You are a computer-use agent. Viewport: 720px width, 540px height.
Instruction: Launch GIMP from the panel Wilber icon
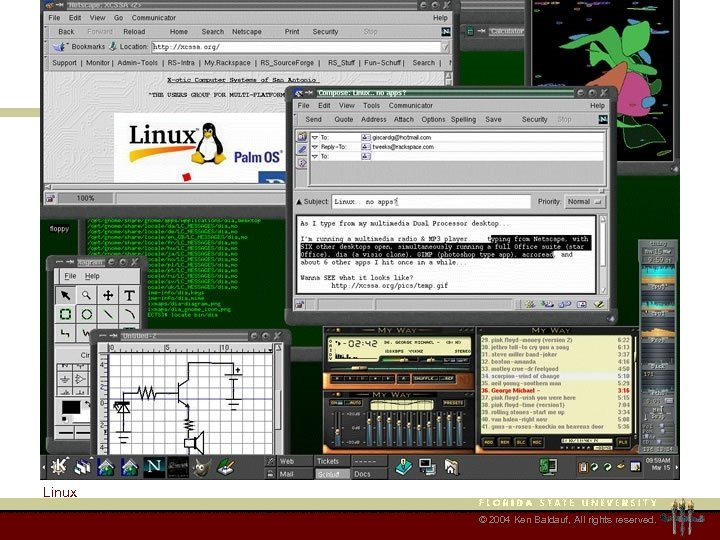pos(201,467)
